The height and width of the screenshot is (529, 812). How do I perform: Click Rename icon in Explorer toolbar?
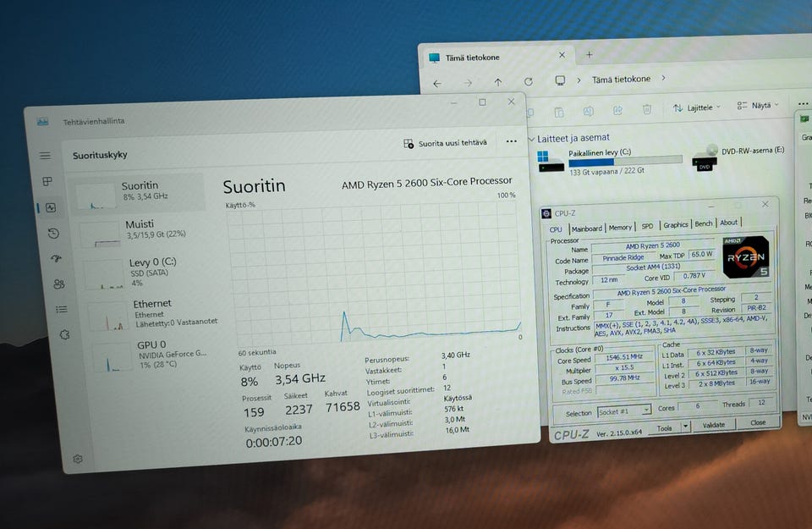[589, 111]
